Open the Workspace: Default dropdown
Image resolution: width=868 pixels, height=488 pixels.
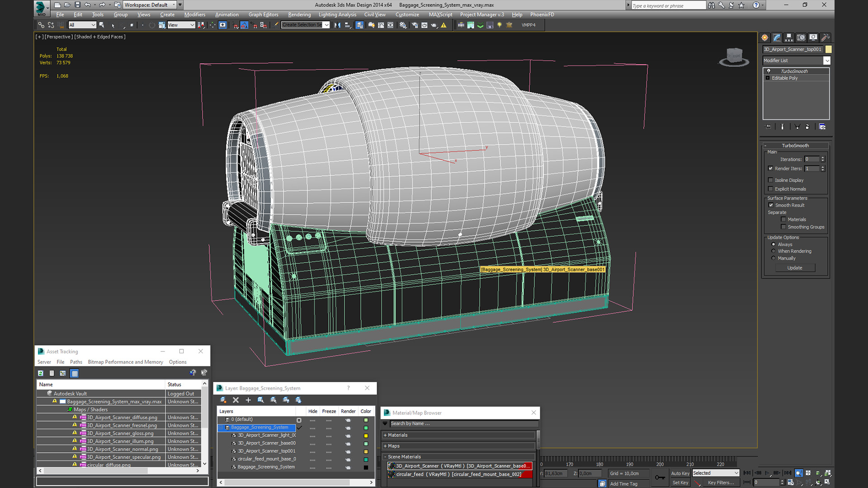(150, 5)
